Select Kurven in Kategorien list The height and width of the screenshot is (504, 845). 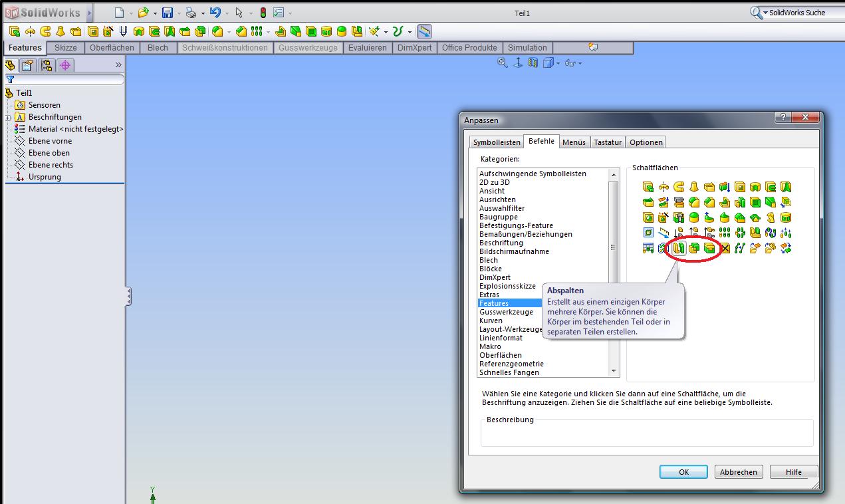[x=491, y=320]
